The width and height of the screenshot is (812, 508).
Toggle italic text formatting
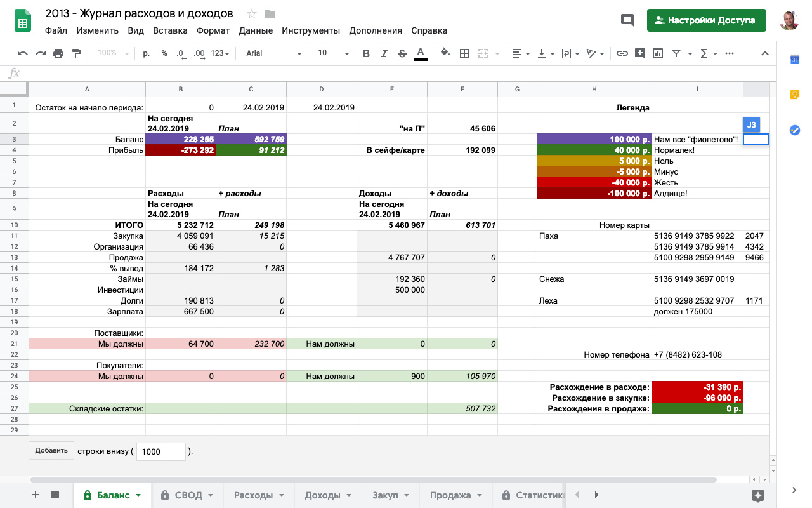tap(384, 53)
